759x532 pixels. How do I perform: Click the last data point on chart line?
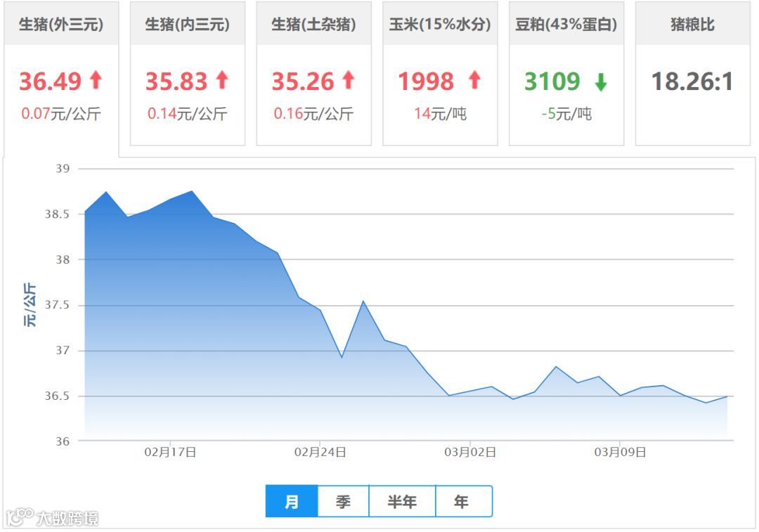[x=727, y=396]
